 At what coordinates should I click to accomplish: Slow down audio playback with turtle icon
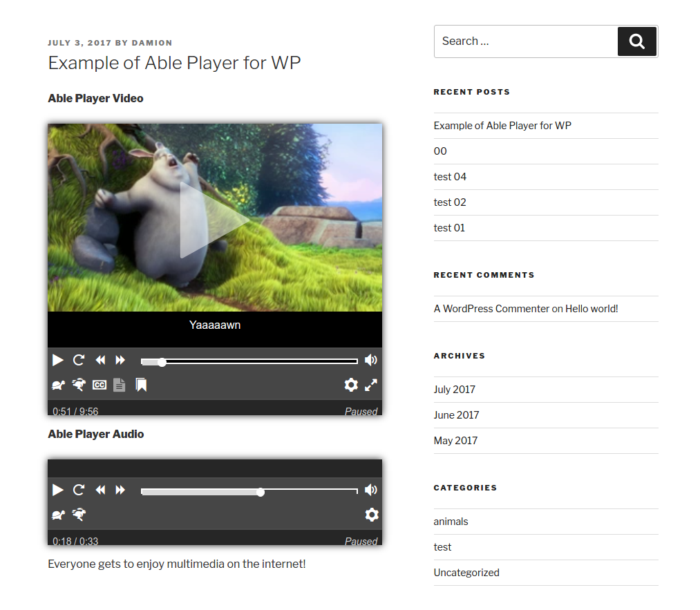point(58,515)
